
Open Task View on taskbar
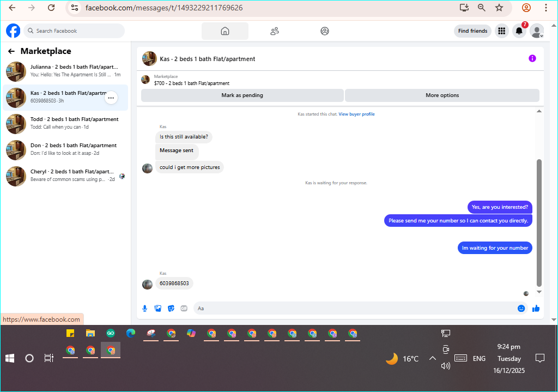48,358
